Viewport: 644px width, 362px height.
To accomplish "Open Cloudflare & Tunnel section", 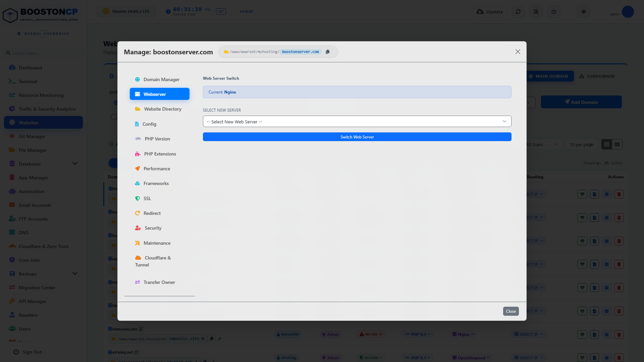I will (160, 261).
